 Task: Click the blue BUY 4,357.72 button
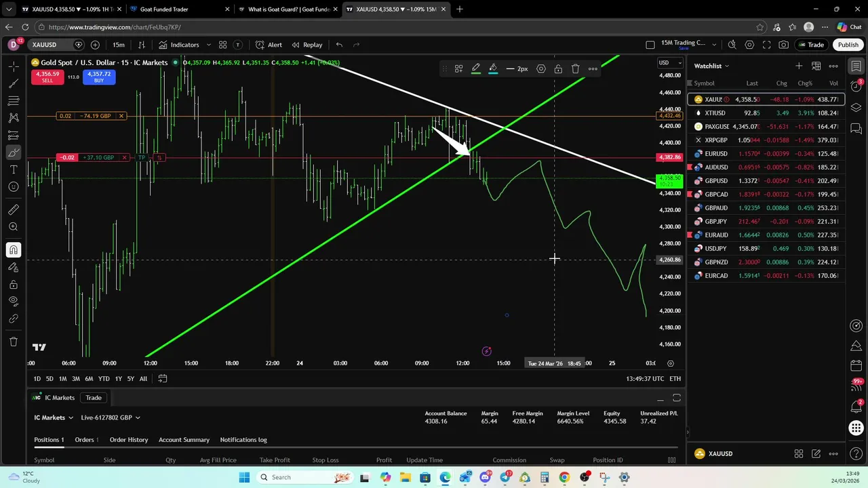99,77
